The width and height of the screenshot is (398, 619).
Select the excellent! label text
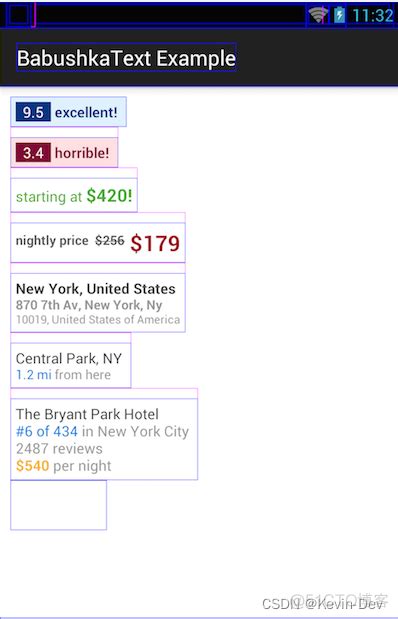[x=86, y=113]
